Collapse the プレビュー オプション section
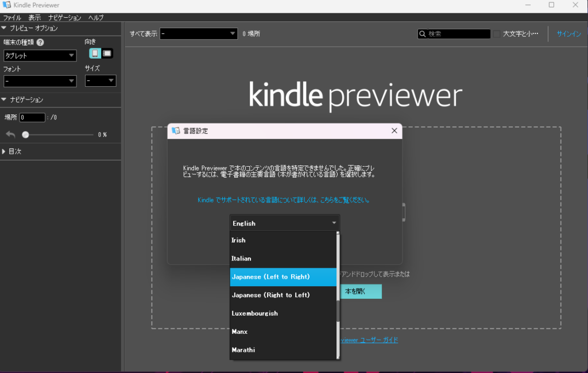588x373 pixels. click(x=5, y=28)
